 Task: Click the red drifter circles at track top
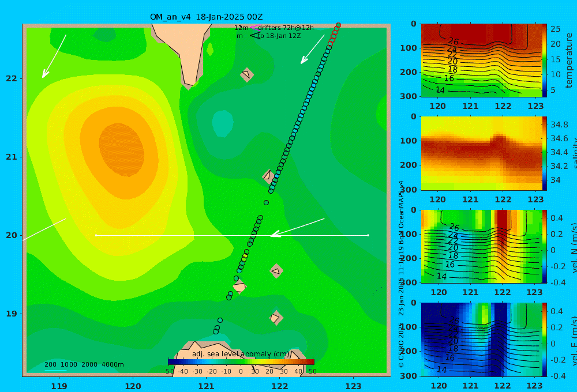coord(334,35)
